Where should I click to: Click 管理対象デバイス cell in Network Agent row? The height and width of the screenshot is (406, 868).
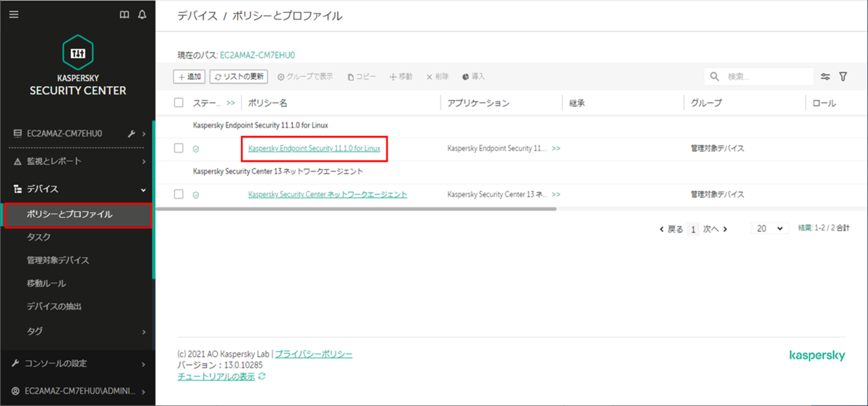[718, 195]
